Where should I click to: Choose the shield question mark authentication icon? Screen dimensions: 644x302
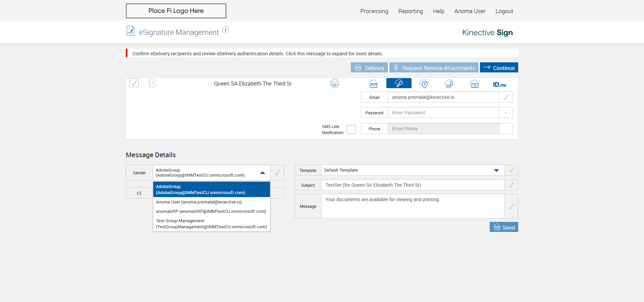pyautogui.click(x=424, y=84)
